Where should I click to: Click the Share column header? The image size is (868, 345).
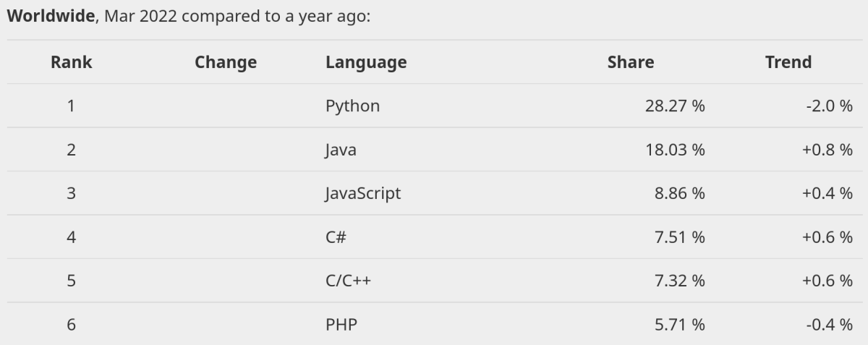tap(631, 62)
